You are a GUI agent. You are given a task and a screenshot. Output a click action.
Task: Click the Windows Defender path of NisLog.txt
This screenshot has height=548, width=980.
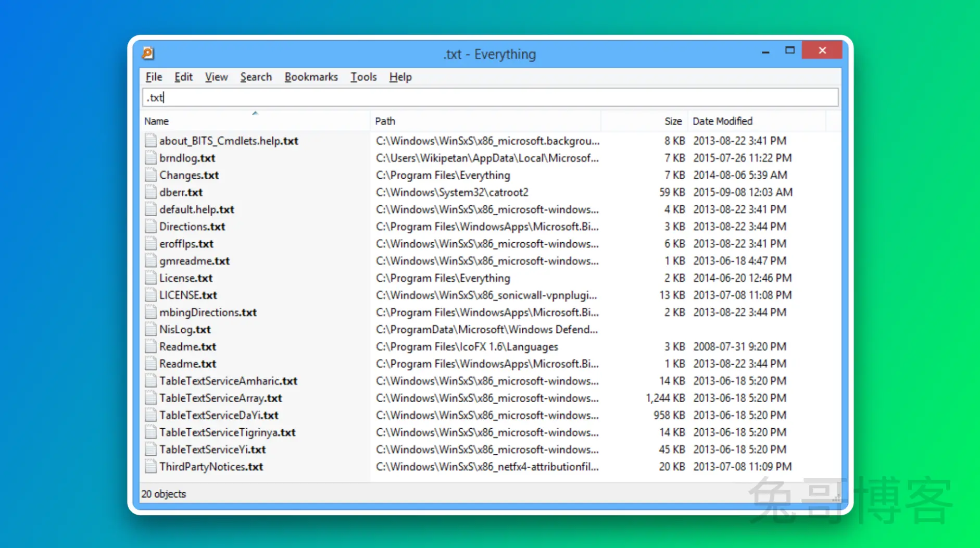(x=486, y=329)
